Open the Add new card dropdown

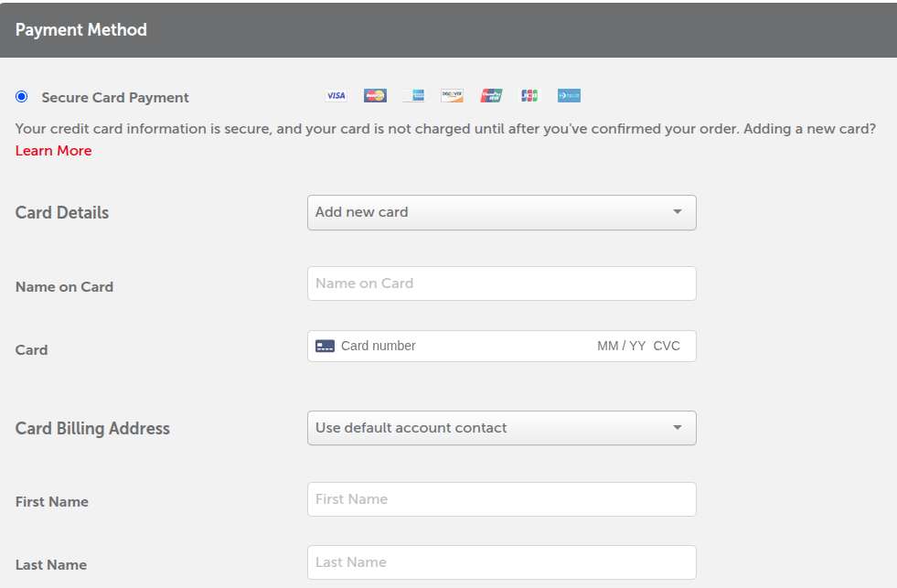click(501, 212)
